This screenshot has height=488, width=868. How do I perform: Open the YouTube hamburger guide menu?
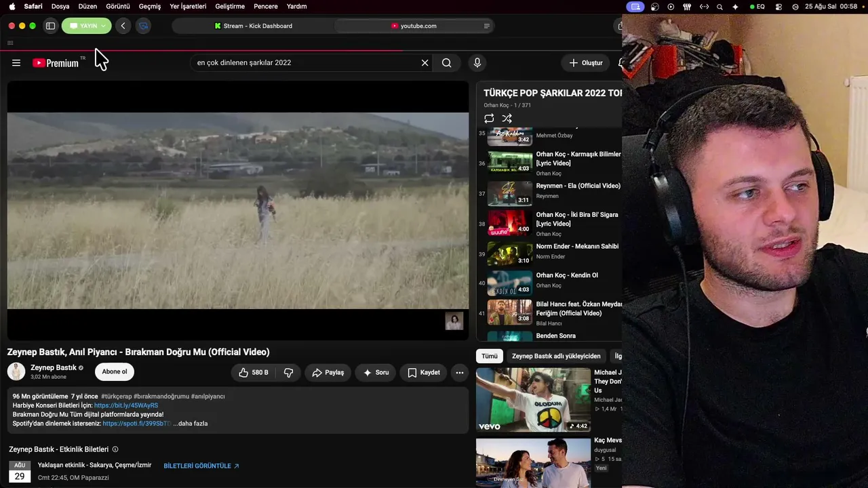tap(16, 63)
